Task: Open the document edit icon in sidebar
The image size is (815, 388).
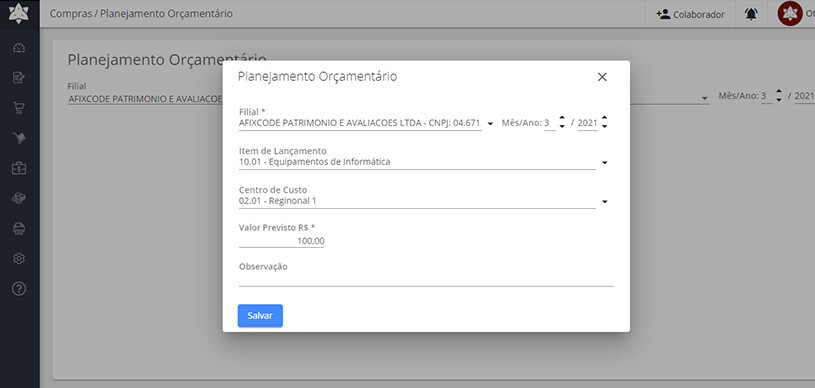Action: (19, 78)
